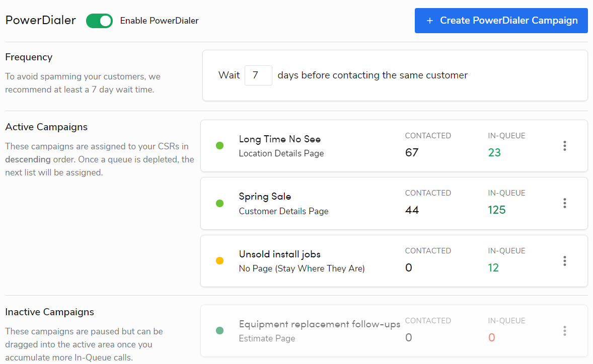The height and width of the screenshot is (364, 593).
Task: Open actions dropdown for Unsold install jobs
Action: 564,261
